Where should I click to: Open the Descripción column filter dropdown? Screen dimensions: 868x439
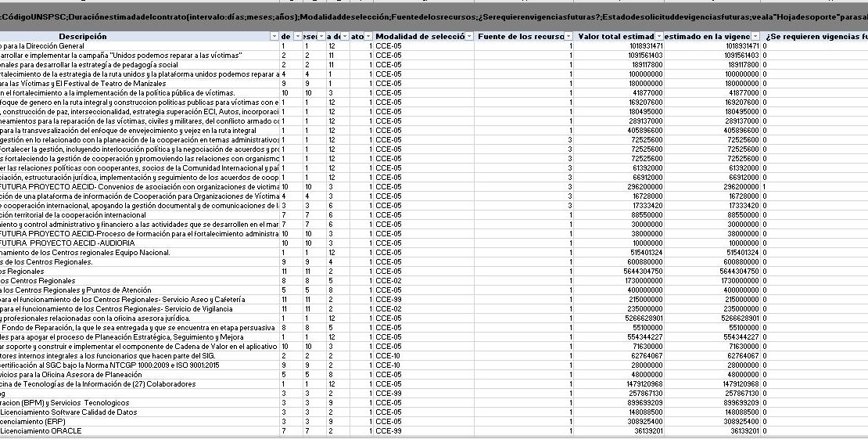(x=274, y=37)
